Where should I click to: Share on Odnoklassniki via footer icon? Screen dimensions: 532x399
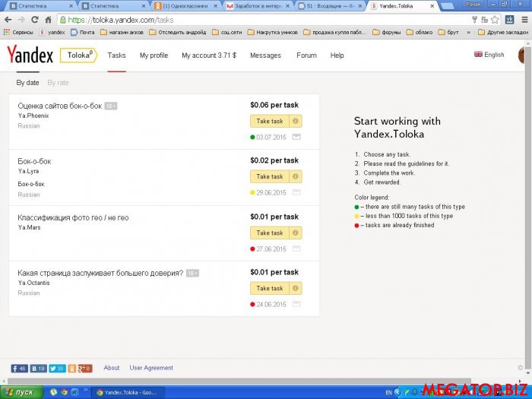point(71,368)
